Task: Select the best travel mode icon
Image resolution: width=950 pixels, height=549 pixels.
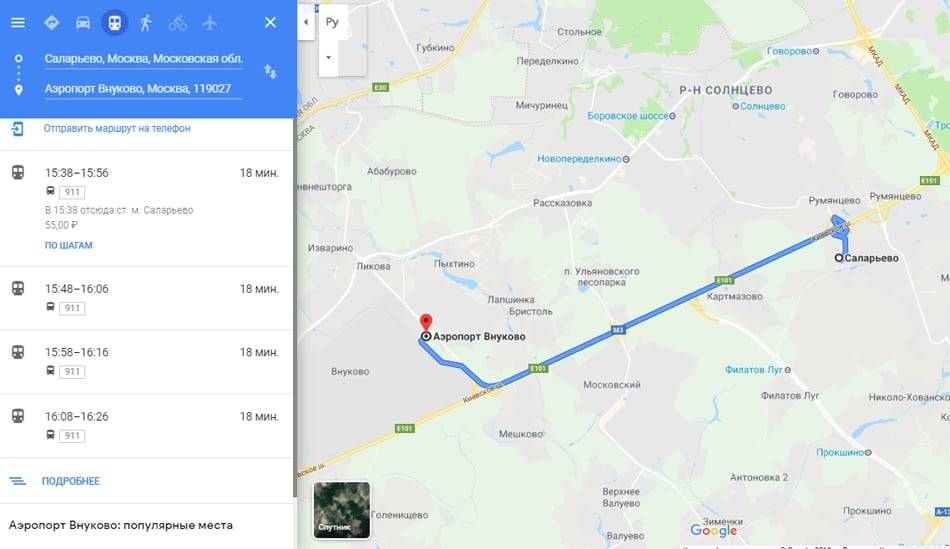Action: coord(51,22)
